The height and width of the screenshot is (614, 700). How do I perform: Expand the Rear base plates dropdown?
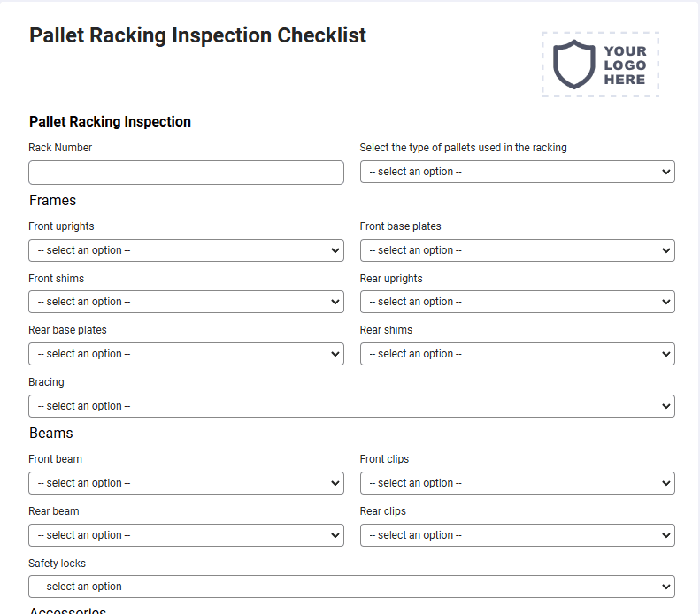click(186, 354)
